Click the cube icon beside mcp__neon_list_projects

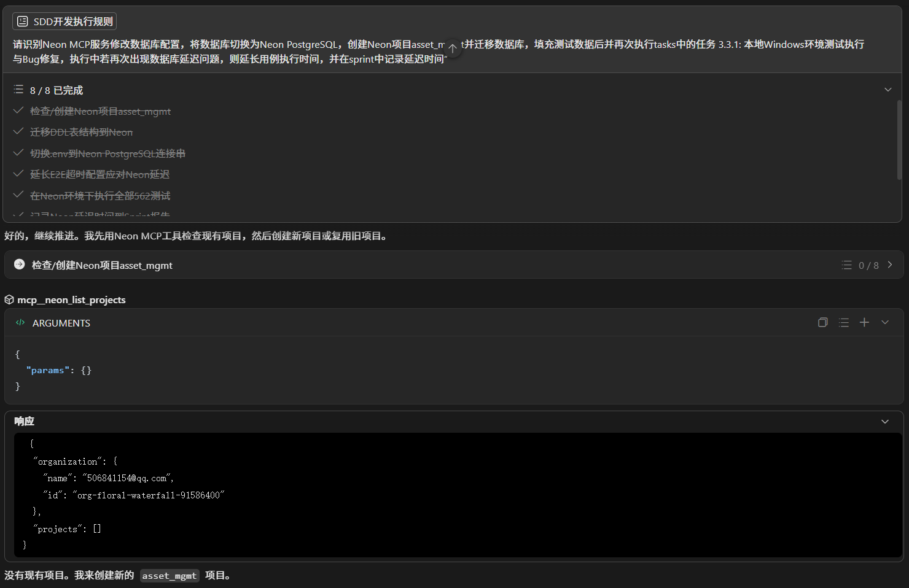[9, 300]
